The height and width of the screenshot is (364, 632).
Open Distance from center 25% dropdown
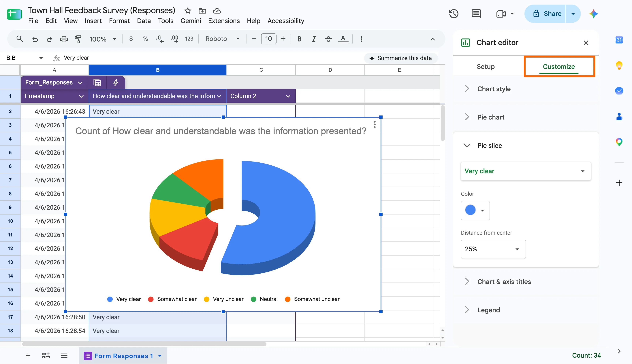[493, 249]
